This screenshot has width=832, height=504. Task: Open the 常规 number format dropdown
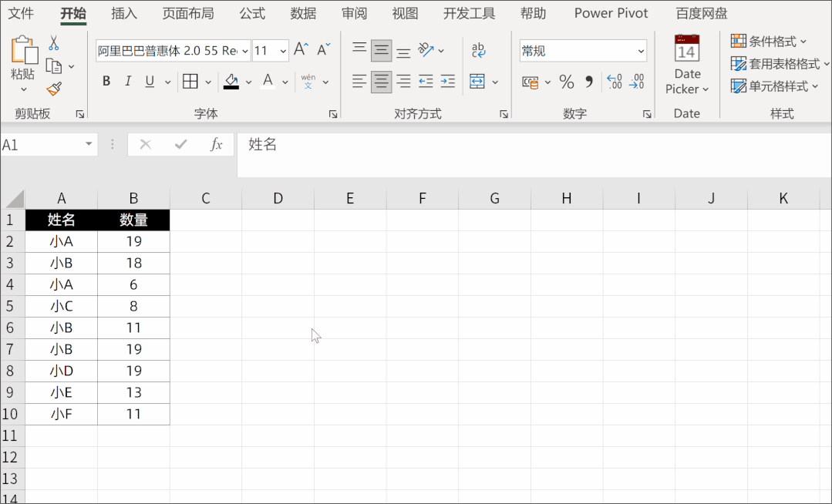[x=641, y=51]
